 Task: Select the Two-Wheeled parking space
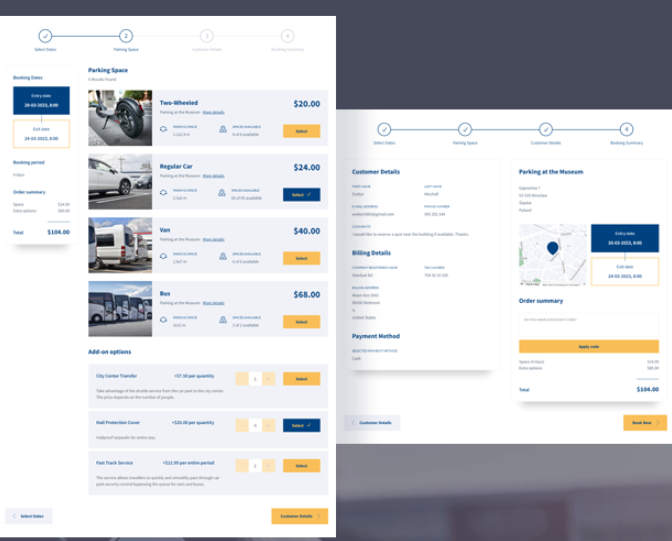click(301, 131)
